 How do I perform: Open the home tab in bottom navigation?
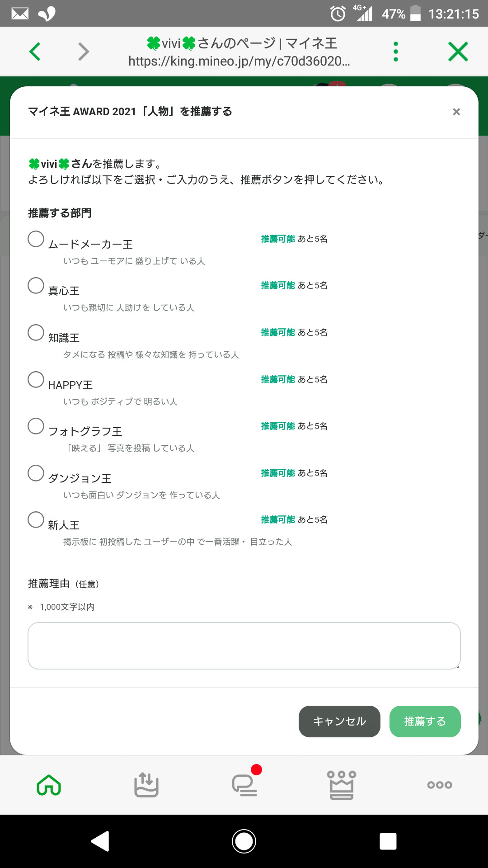(x=49, y=785)
